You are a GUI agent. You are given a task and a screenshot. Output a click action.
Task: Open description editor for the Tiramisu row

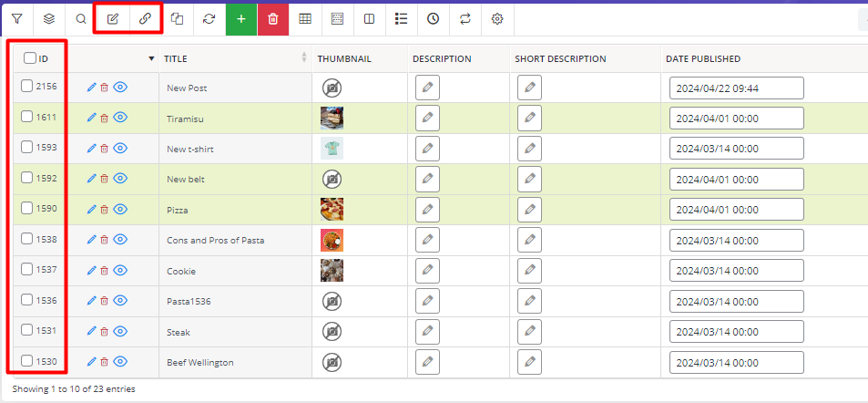[x=427, y=118]
